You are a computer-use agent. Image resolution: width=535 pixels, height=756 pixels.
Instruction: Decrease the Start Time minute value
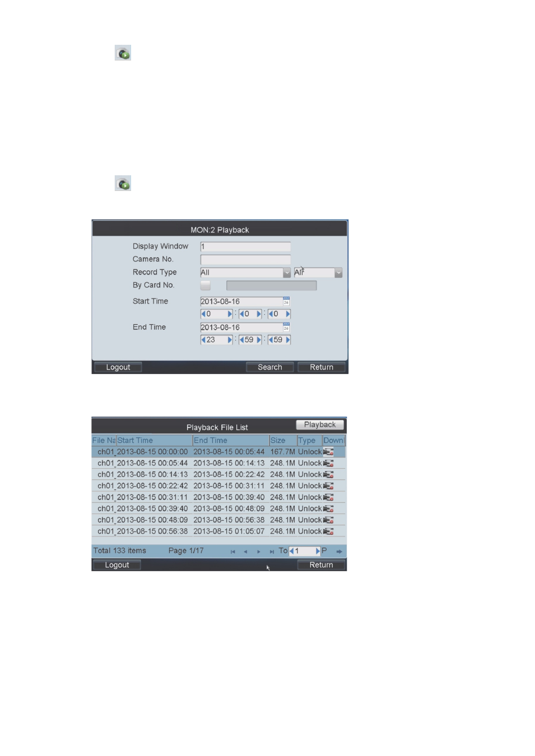[242, 314]
